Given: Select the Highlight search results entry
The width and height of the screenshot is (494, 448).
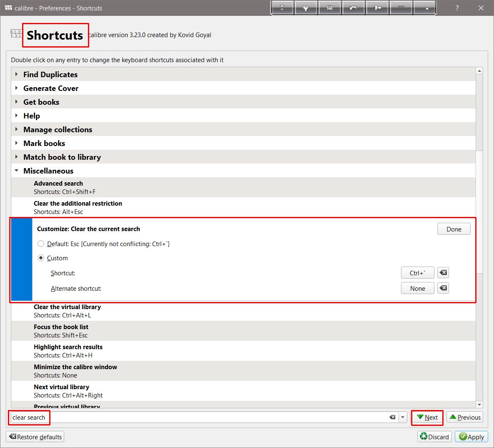Looking at the screenshot, I should (x=243, y=351).
